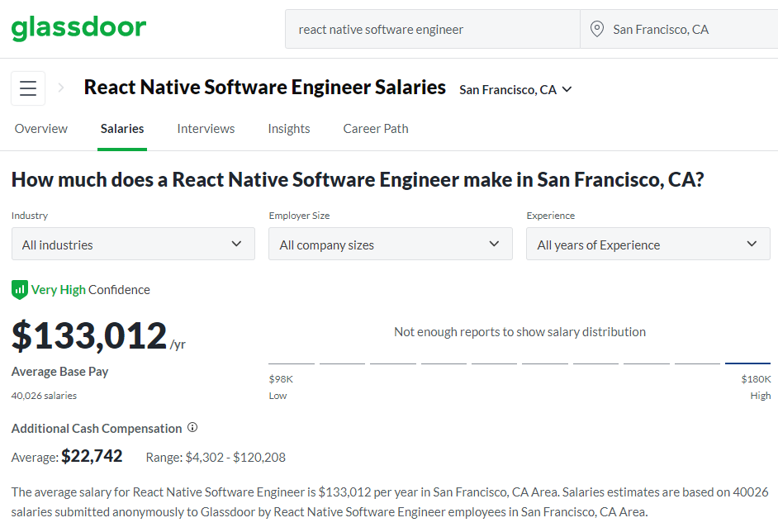Image resolution: width=778 pixels, height=532 pixels.
Task: Click the $22,742 average cash compensation
Action: 92,456
